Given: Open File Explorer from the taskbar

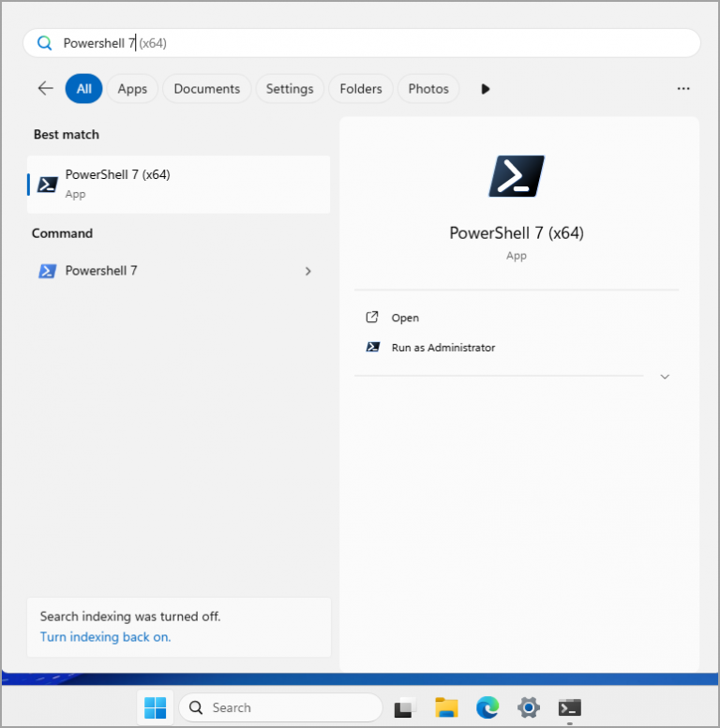Looking at the screenshot, I should click(x=446, y=707).
